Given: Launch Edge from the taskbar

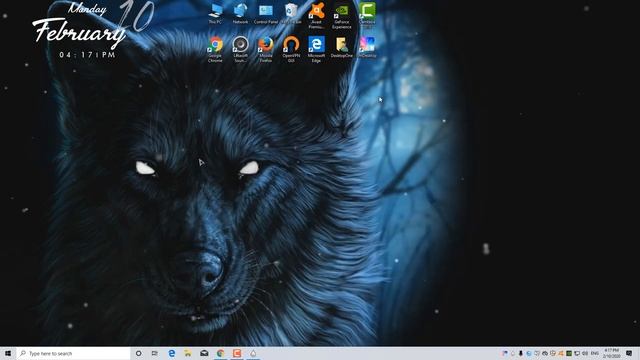Looking at the screenshot, I should point(171,353).
